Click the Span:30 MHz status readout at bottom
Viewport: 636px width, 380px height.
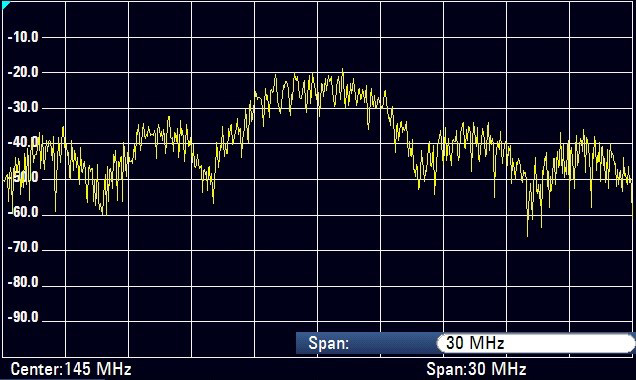pyautogui.click(x=476, y=369)
